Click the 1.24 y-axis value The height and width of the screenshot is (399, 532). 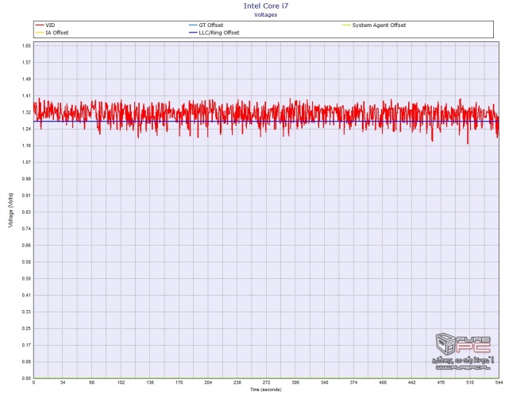click(x=27, y=129)
